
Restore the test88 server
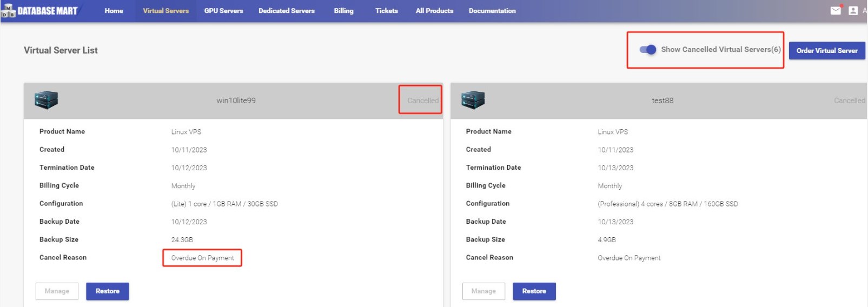coord(534,291)
